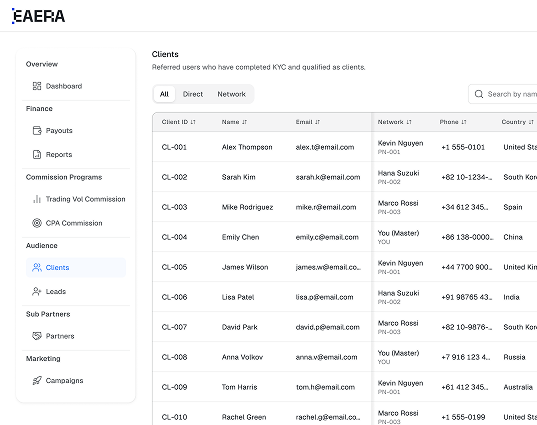Click the CPA Commission target icon
The width and height of the screenshot is (537, 425).
(x=37, y=223)
